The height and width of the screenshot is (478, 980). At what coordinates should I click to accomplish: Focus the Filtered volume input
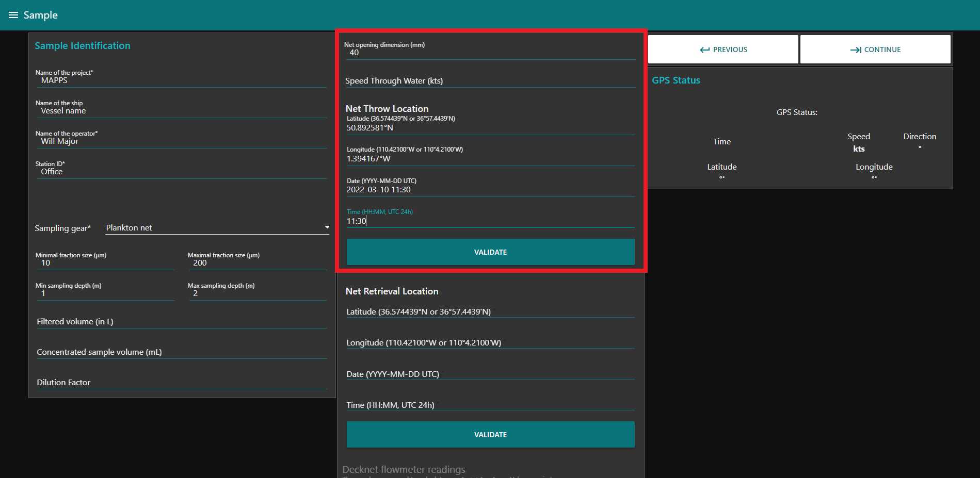181,322
